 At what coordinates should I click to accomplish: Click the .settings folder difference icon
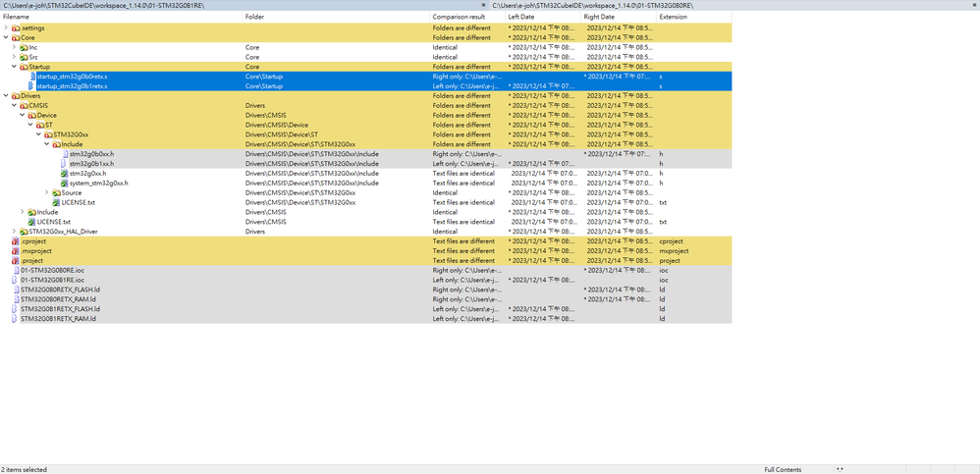point(16,28)
